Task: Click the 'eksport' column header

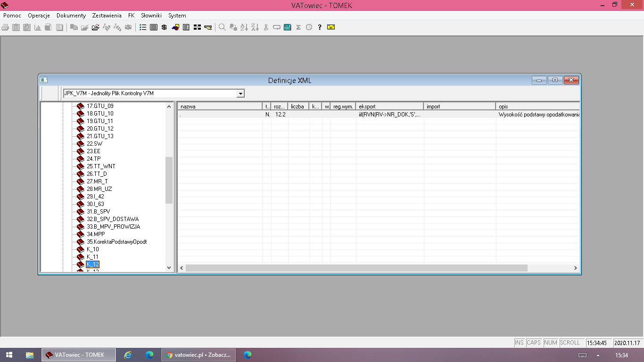Action: click(x=389, y=107)
